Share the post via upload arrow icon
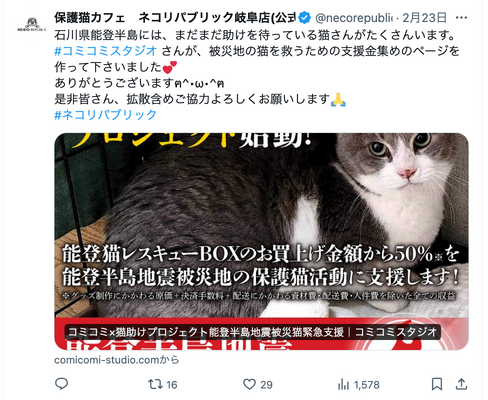The width and height of the screenshot is (488, 400). [461, 384]
